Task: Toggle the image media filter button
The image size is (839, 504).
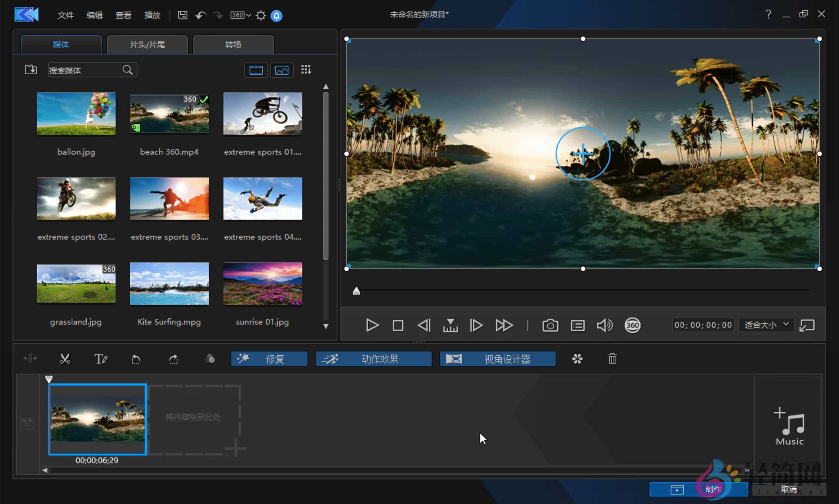Action: point(281,70)
